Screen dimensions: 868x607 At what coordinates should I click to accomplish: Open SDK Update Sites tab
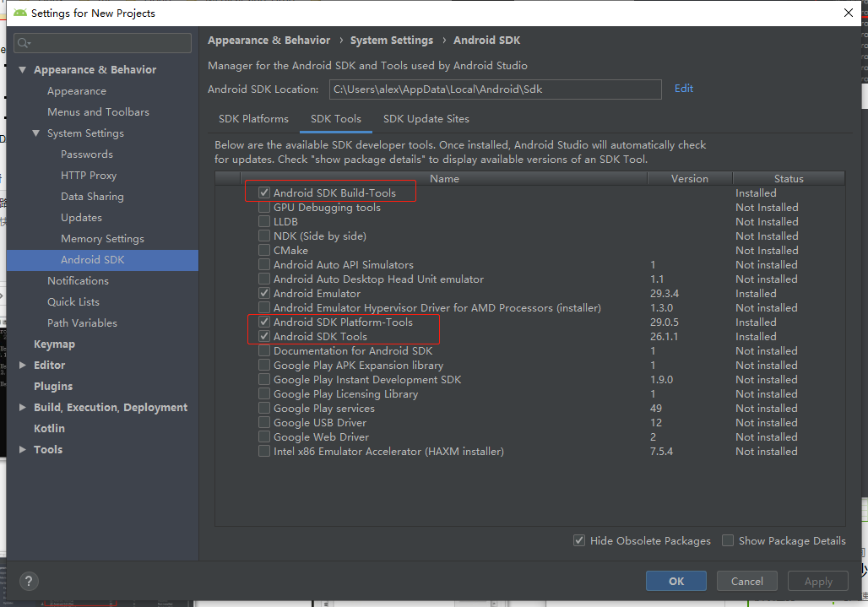(426, 119)
